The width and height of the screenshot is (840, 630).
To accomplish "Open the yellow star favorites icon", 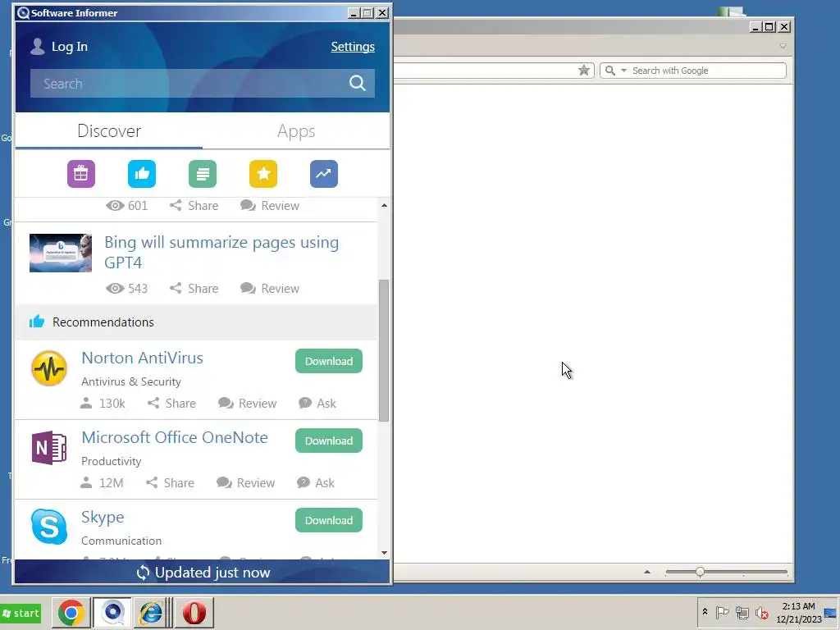I will [x=263, y=174].
